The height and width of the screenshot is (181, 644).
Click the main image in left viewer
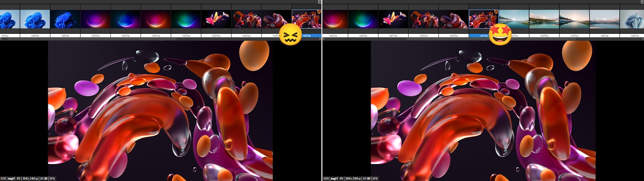pyautogui.click(x=161, y=111)
